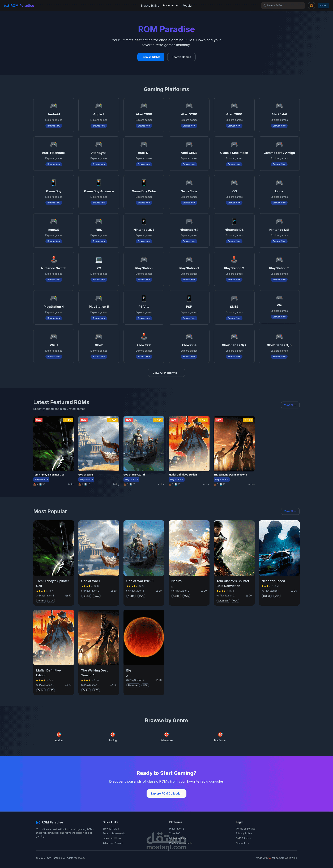
Task: Click the footer ROM Paradise logo icon
Action: click(38, 822)
